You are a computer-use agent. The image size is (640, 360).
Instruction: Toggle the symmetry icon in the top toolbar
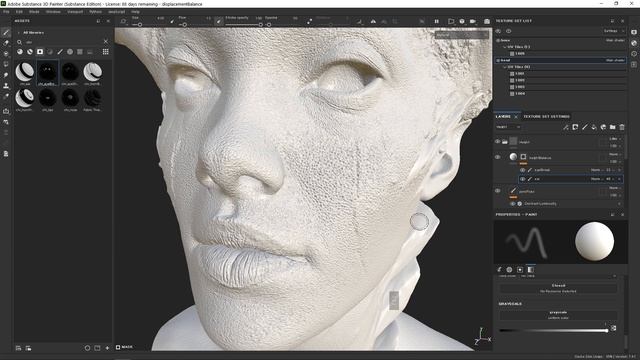coord(373,21)
